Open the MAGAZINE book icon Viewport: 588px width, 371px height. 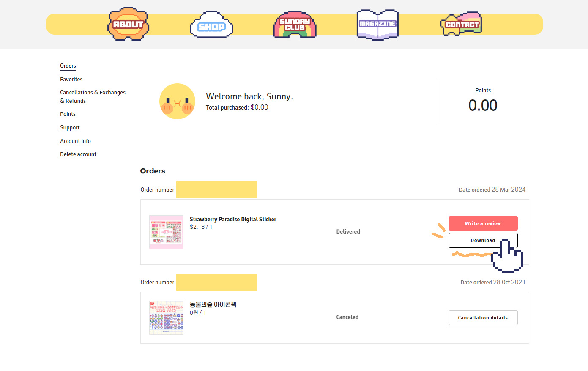pos(377,24)
